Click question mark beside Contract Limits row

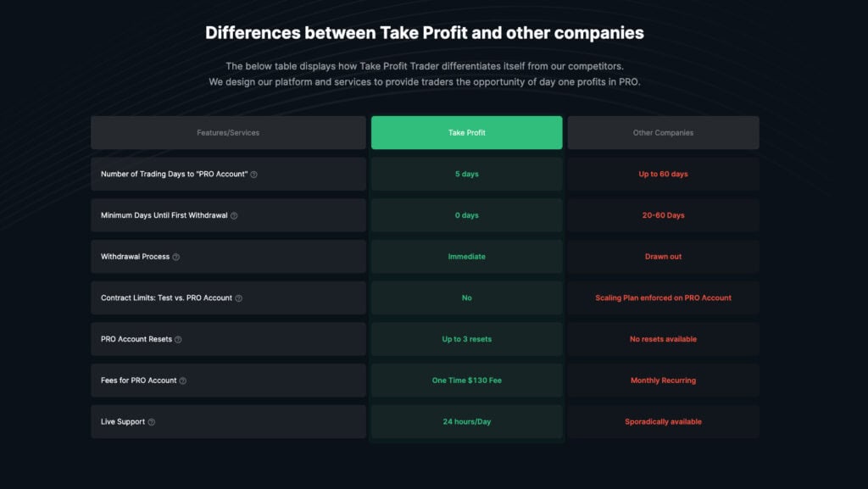pos(238,298)
